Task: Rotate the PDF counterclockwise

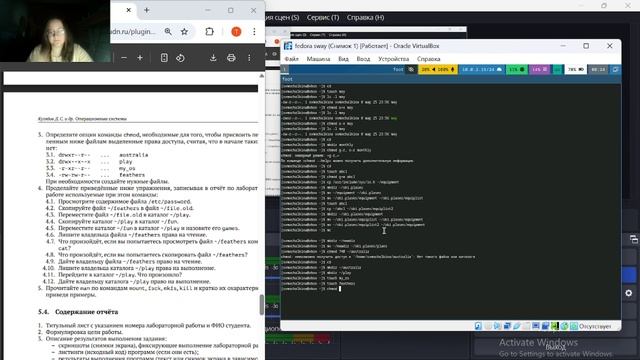Action: (180, 58)
